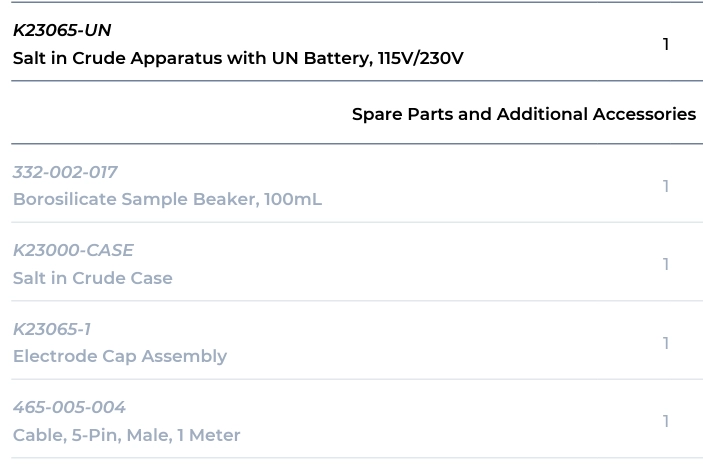Open part number 465-005-004
703x474 pixels.
pyautogui.click(x=69, y=407)
